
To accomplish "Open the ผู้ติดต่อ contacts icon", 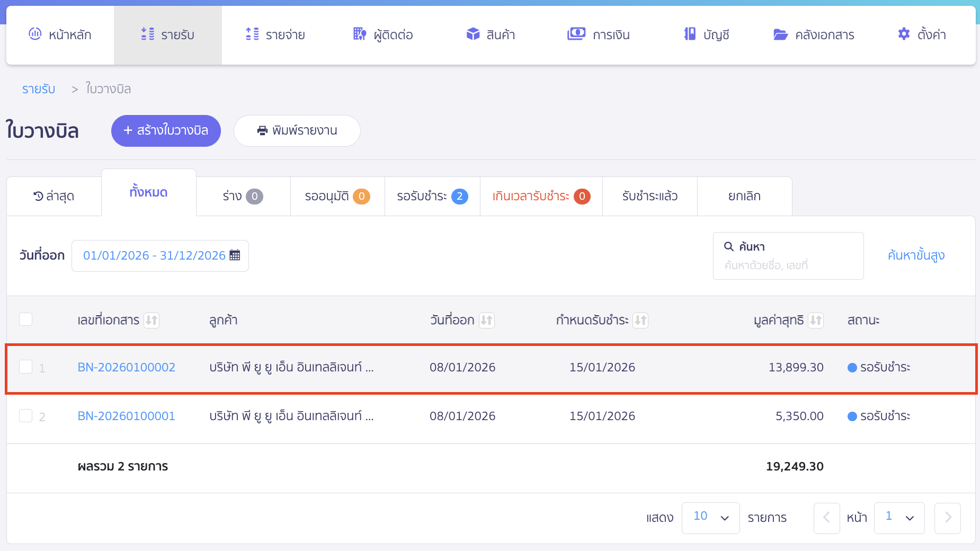I will coord(359,34).
